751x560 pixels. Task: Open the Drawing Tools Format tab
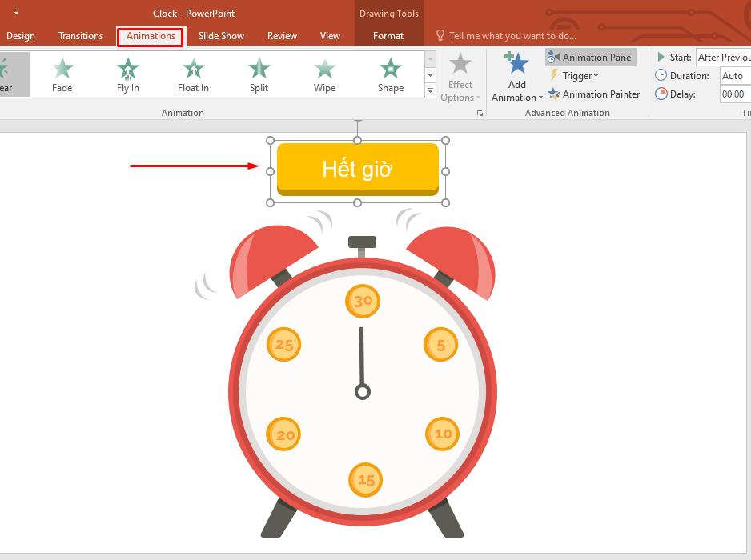pos(388,35)
